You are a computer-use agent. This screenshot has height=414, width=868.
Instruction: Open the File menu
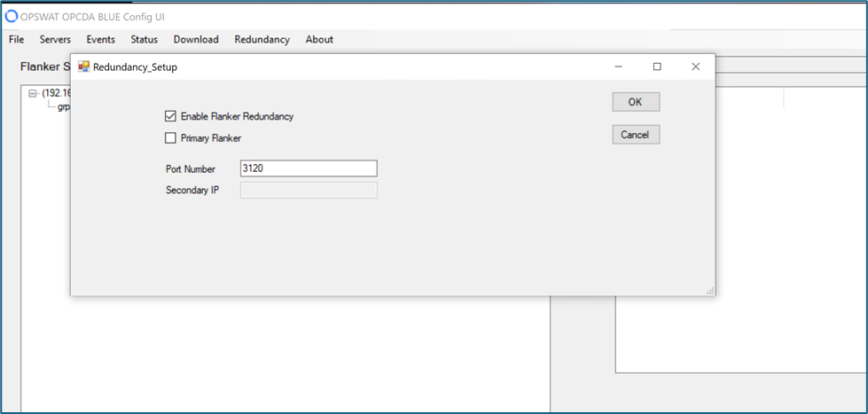17,39
